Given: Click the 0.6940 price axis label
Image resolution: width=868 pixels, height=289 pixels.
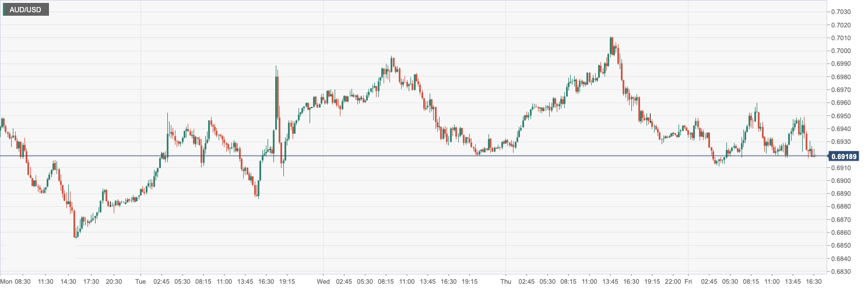Looking at the screenshot, I should [x=841, y=129].
